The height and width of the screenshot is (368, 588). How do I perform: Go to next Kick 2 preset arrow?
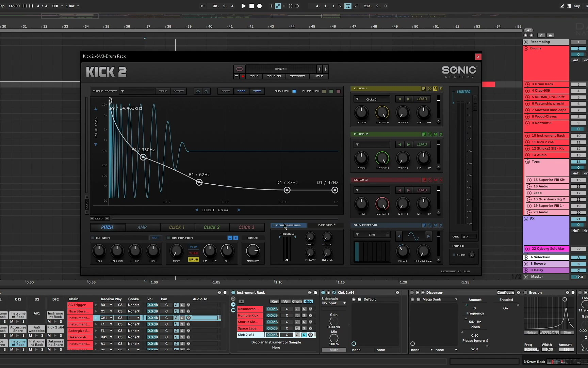326,69
